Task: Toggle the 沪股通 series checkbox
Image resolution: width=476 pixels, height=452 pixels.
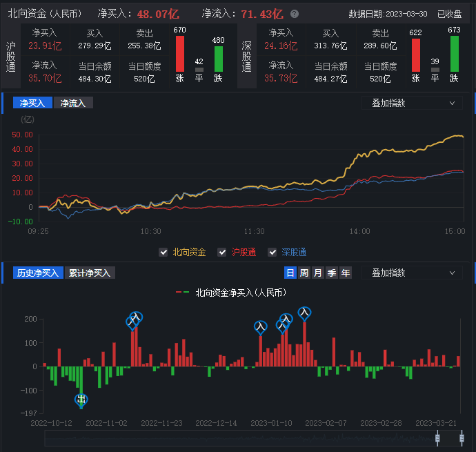Action: [222, 253]
